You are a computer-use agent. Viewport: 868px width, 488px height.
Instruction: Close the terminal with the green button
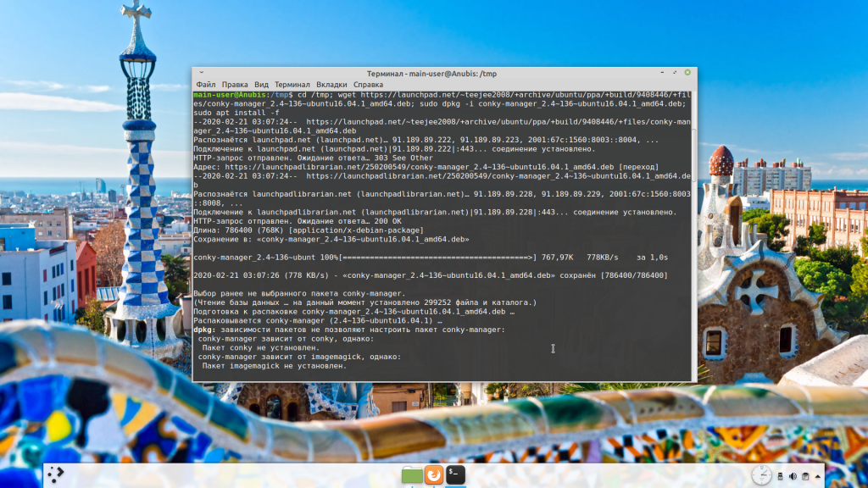[x=687, y=73]
